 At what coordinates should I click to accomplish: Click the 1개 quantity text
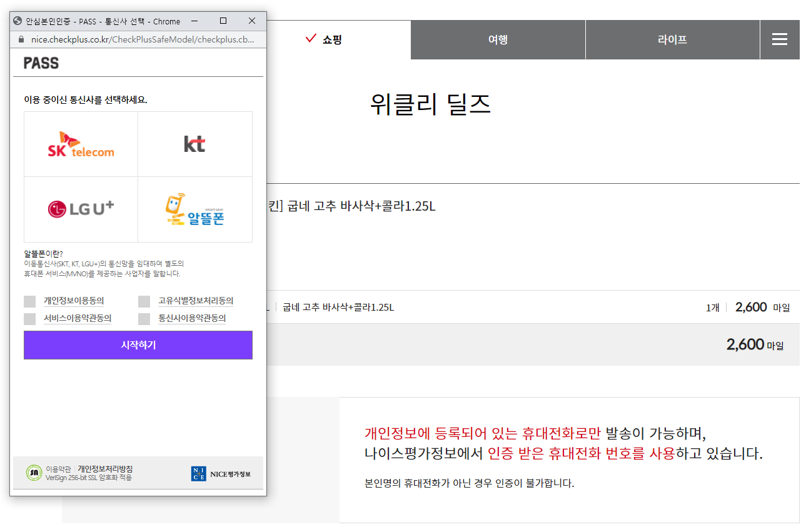coord(712,308)
